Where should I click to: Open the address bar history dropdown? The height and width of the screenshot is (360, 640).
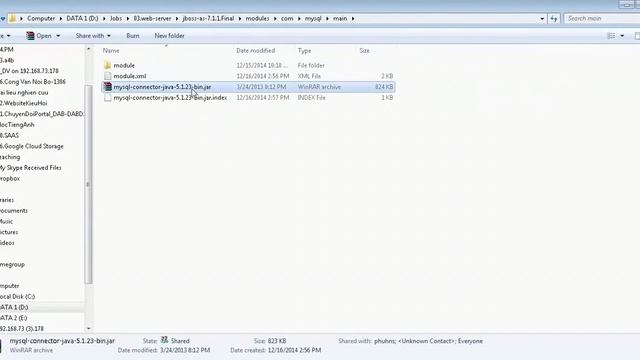542,19
